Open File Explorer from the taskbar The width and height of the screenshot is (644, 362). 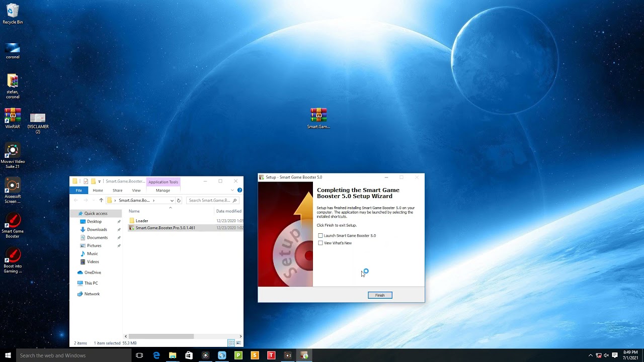(173, 355)
